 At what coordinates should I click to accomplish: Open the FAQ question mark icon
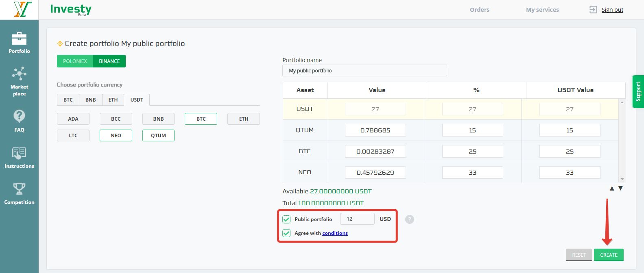19,116
